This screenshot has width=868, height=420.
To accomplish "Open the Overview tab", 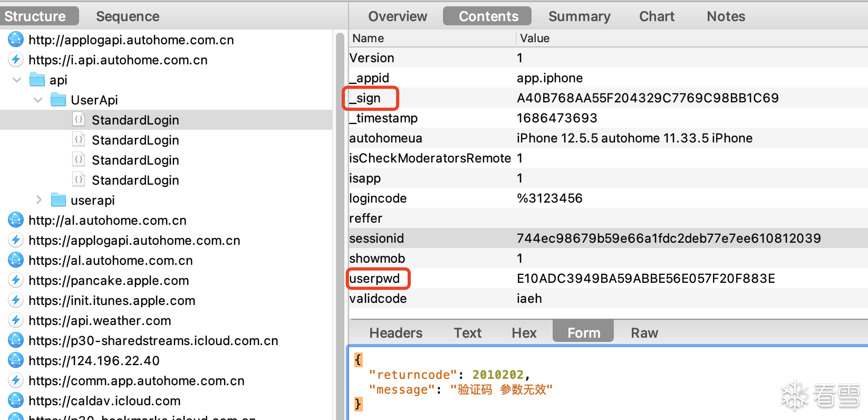I will [x=398, y=16].
